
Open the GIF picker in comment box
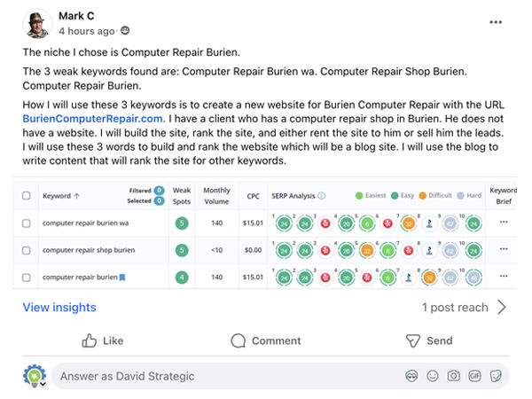[x=474, y=376]
